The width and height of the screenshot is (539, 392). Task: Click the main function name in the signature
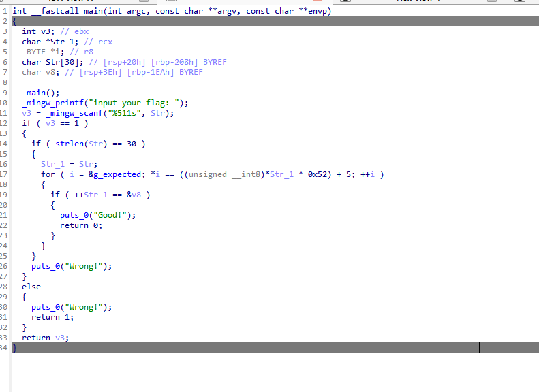(x=93, y=11)
